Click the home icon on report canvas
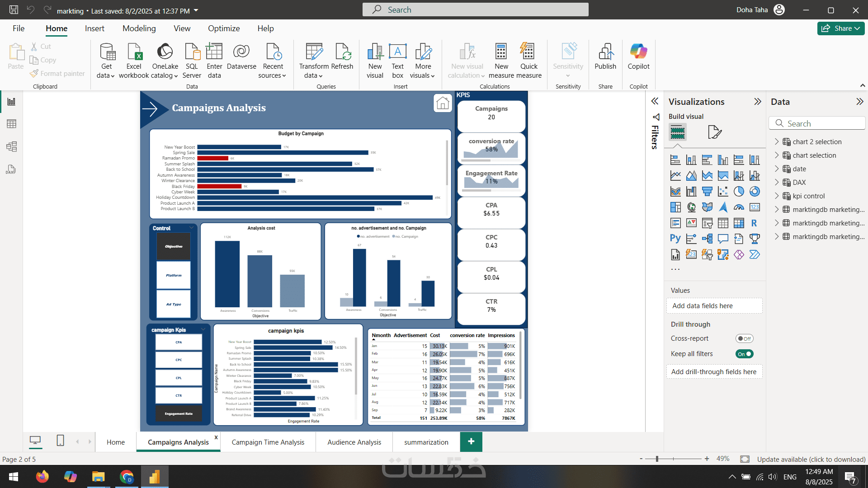 coord(442,103)
